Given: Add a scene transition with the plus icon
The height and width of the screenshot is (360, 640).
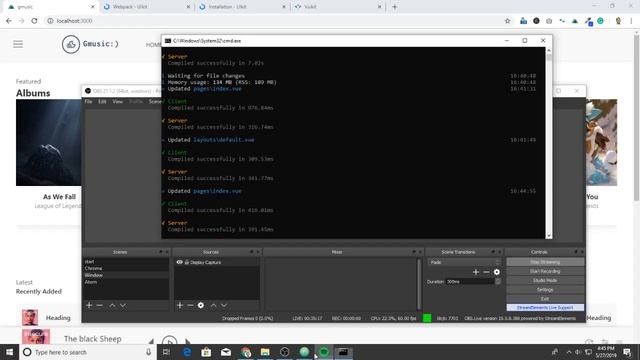Looking at the screenshot, I should click(x=476, y=272).
